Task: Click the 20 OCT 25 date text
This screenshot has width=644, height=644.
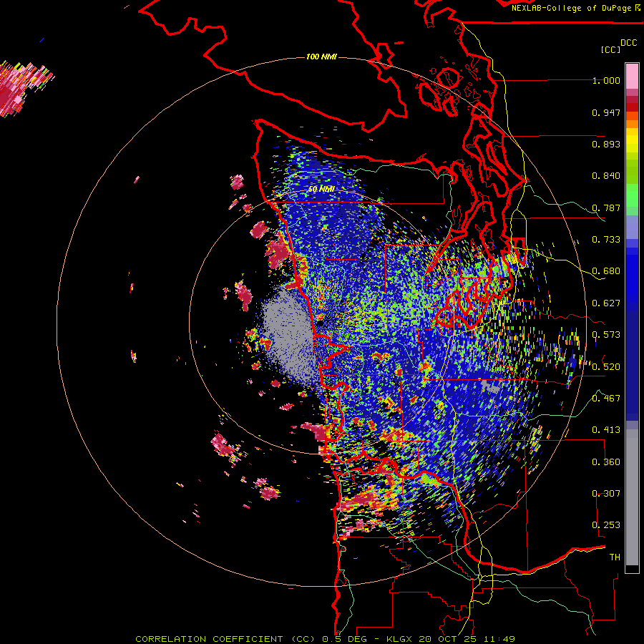Action: (x=448, y=639)
